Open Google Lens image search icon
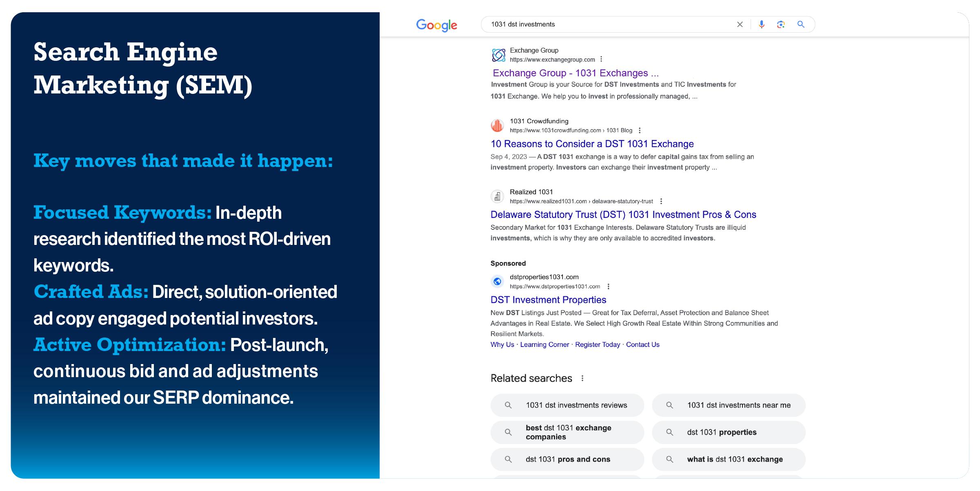 (x=781, y=24)
